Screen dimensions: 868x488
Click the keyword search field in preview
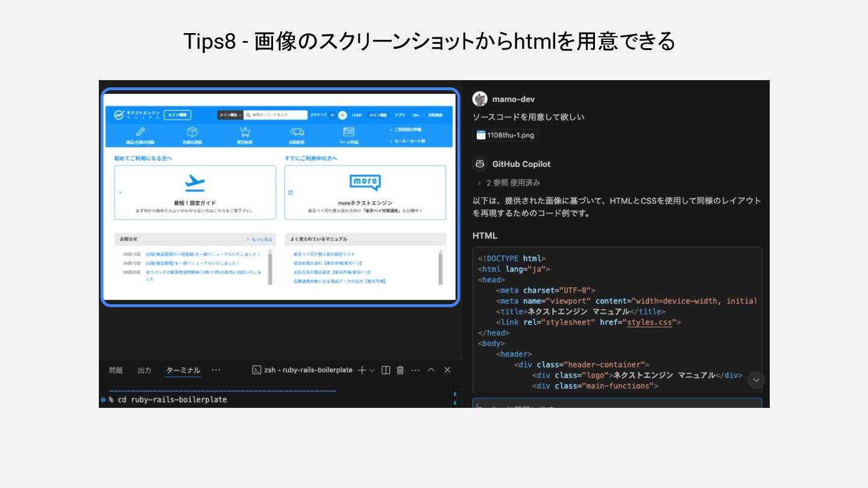click(275, 114)
